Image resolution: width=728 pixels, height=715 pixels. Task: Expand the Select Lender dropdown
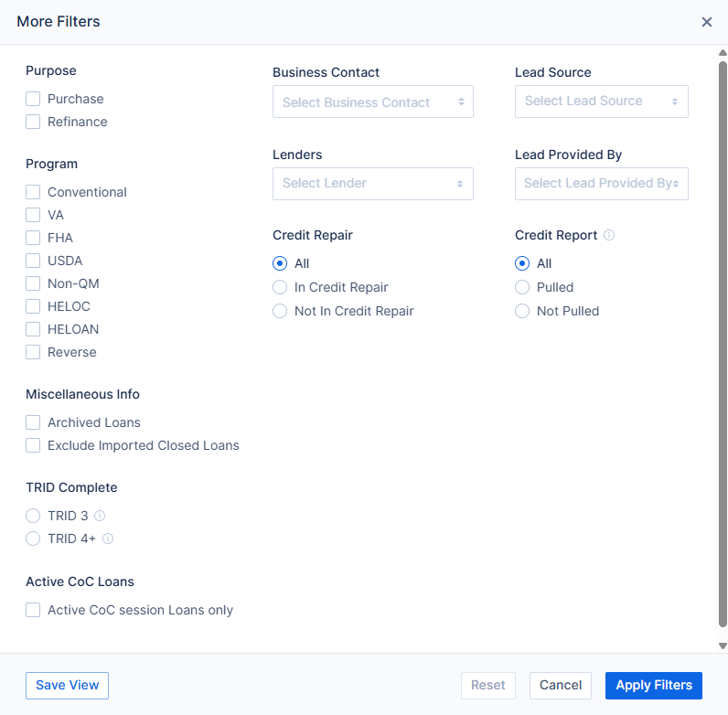tap(373, 184)
